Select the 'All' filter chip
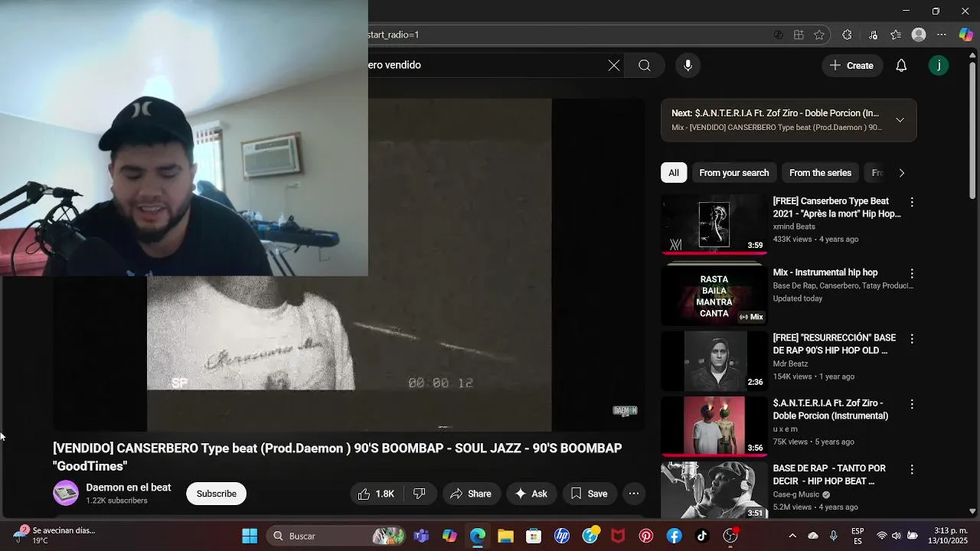 [674, 173]
